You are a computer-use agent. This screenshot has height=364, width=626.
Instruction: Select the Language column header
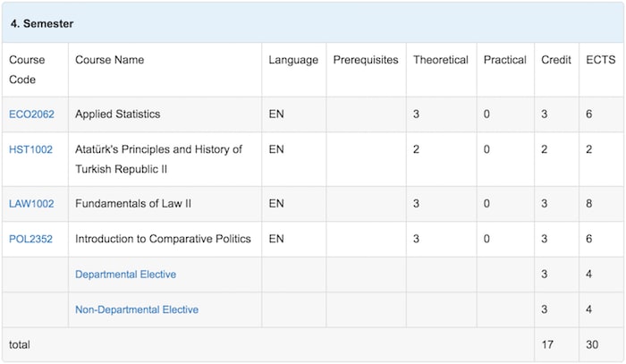292,61
